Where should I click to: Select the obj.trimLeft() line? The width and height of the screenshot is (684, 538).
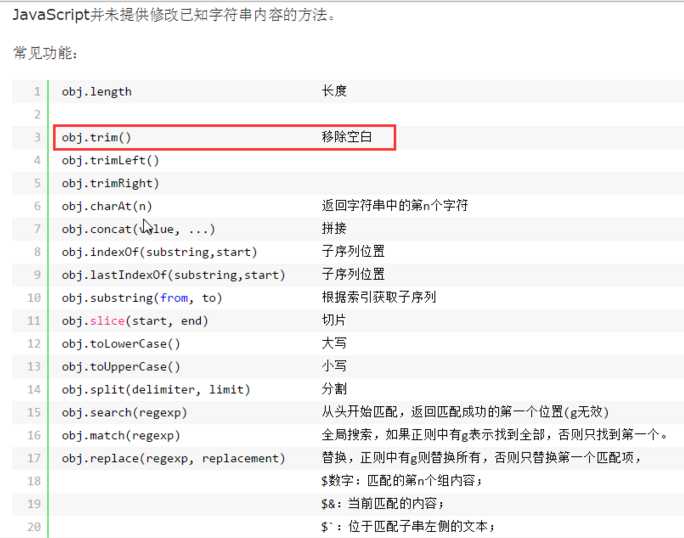click(110, 161)
